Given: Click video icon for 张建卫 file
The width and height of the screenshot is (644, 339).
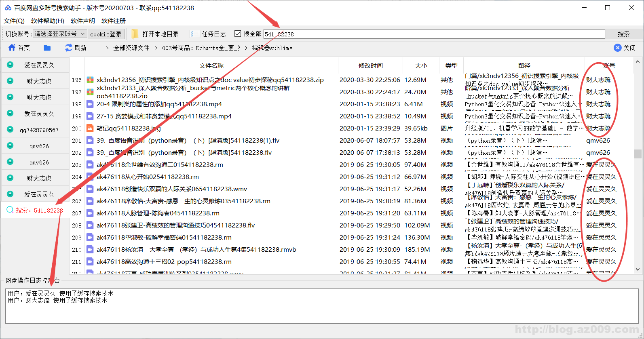Looking at the screenshot, I should 90,225.
